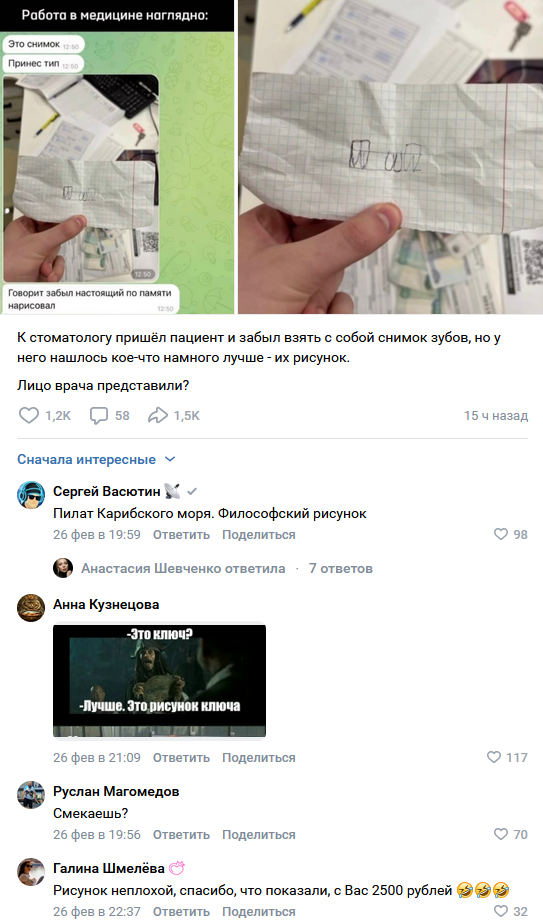Open Анастасия Шевченко ответила link
Screen dimensions: 543x920
click(x=183, y=568)
